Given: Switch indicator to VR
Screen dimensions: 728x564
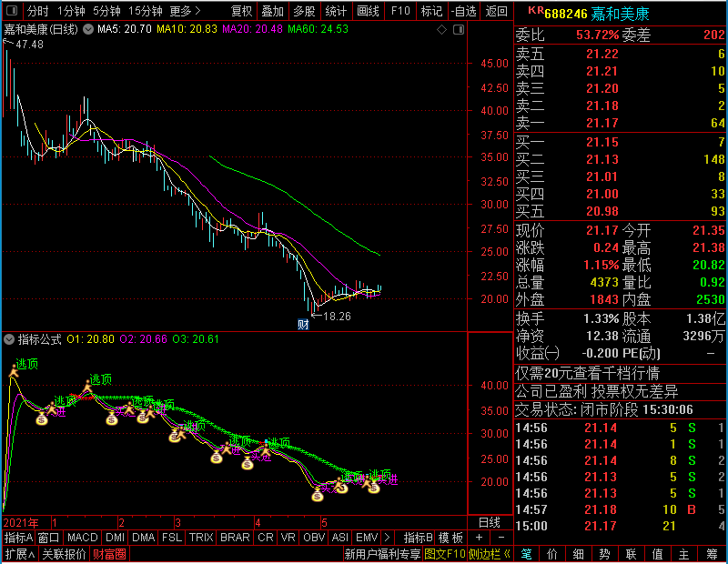Looking at the screenshot, I should click(288, 538).
